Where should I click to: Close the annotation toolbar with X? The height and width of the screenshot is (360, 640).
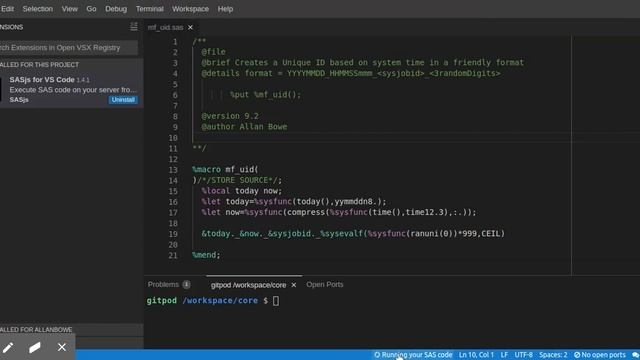(62, 347)
